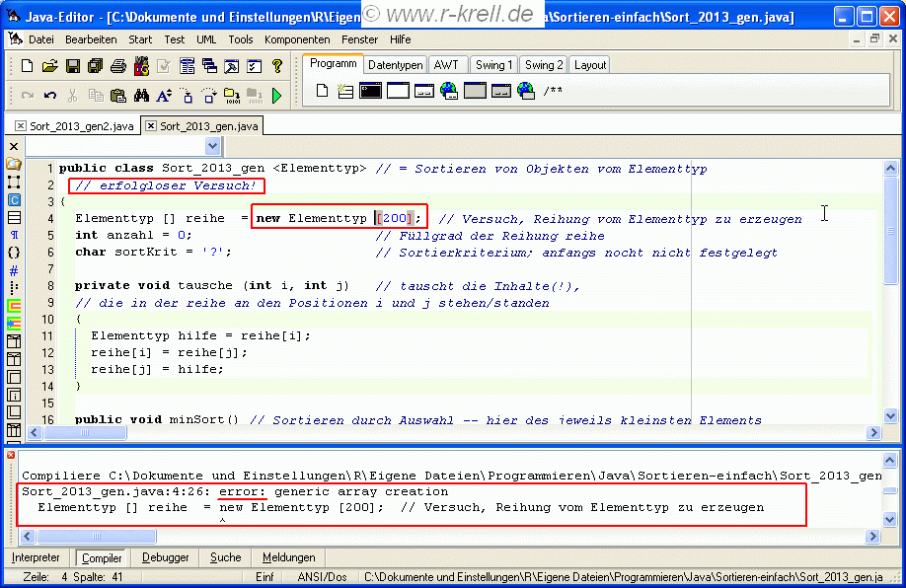Click the binoculars search icon
This screenshot has height=588, width=906.
pyautogui.click(x=141, y=96)
